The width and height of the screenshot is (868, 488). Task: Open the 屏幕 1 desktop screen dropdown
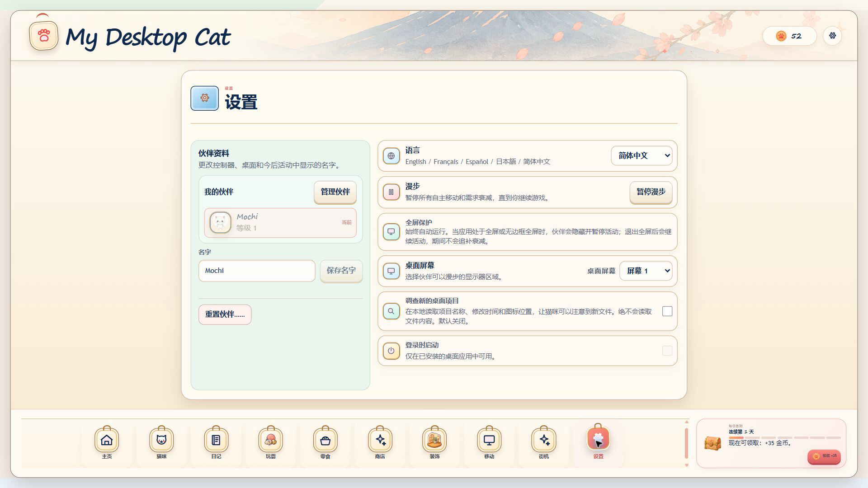point(646,271)
